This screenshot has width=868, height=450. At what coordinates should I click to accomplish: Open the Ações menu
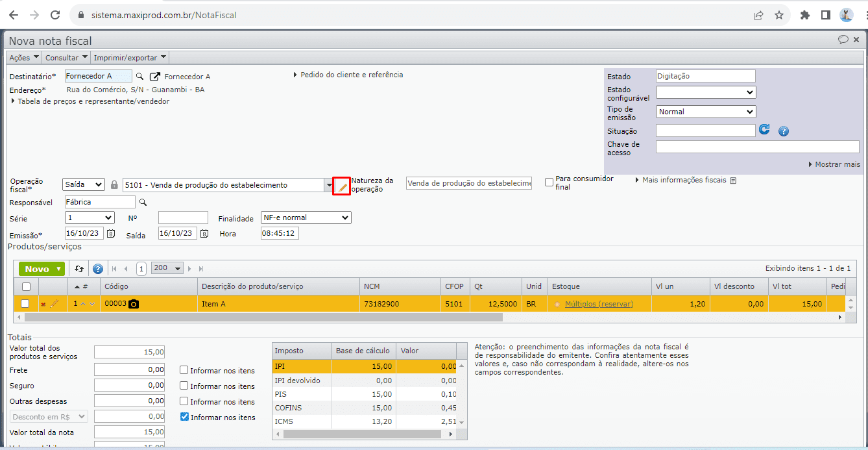(x=24, y=58)
